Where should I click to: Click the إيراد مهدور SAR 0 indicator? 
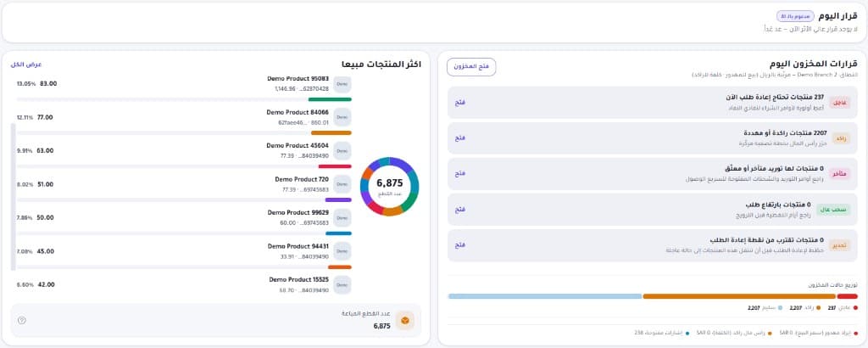pos(819,333)
